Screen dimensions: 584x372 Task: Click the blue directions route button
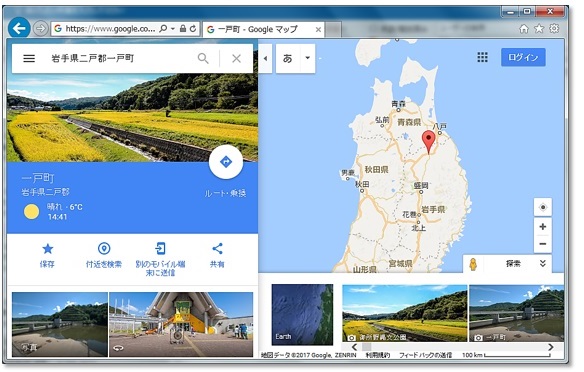(226, 162)
